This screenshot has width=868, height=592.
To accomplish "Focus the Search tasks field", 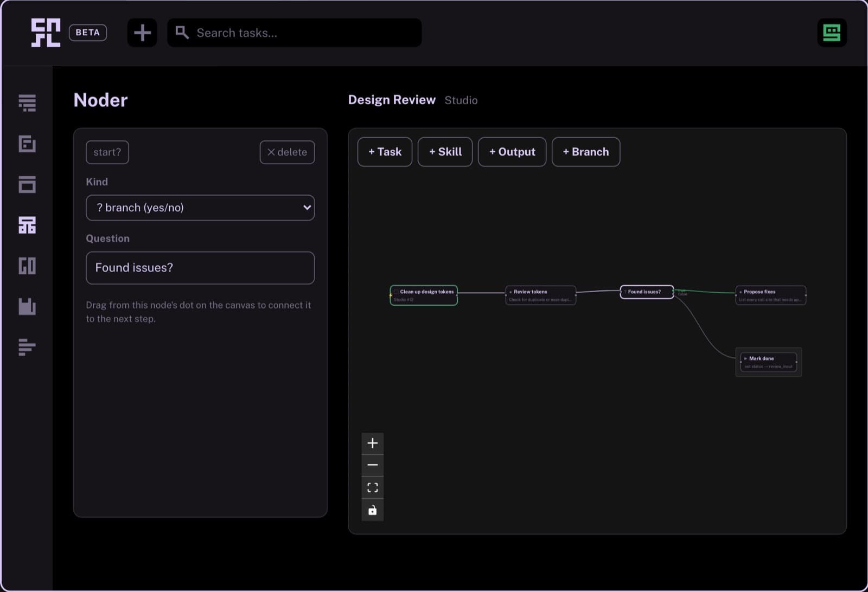I will pos(295,33).
